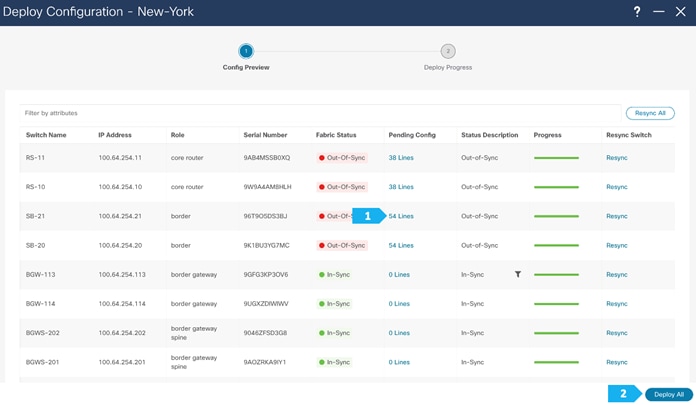Select the Config Preview step circle
Screen dimensions: 696x405
pyautogui.click(x=246, y=51)
